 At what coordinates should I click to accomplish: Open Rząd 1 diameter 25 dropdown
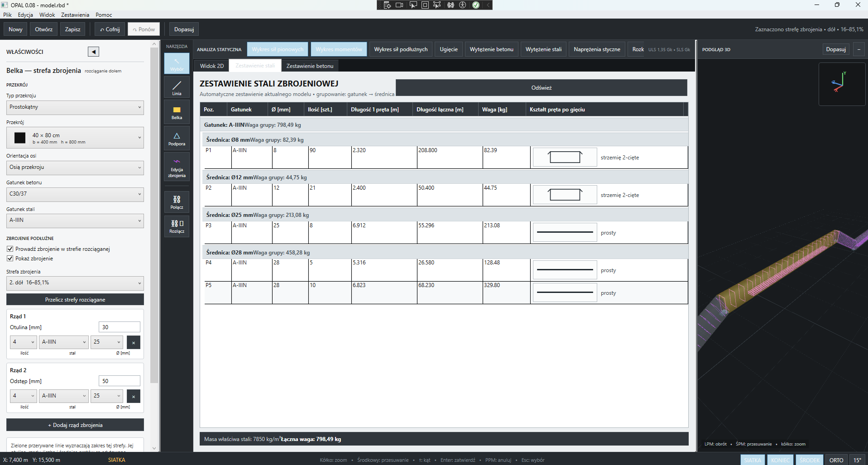pyautogui.click(x=107, y=342)
